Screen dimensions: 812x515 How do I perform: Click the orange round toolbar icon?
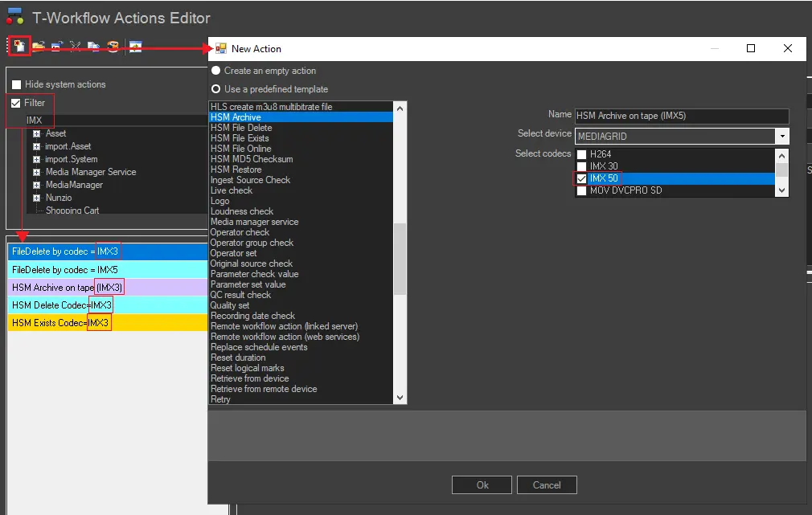[113, 47]
